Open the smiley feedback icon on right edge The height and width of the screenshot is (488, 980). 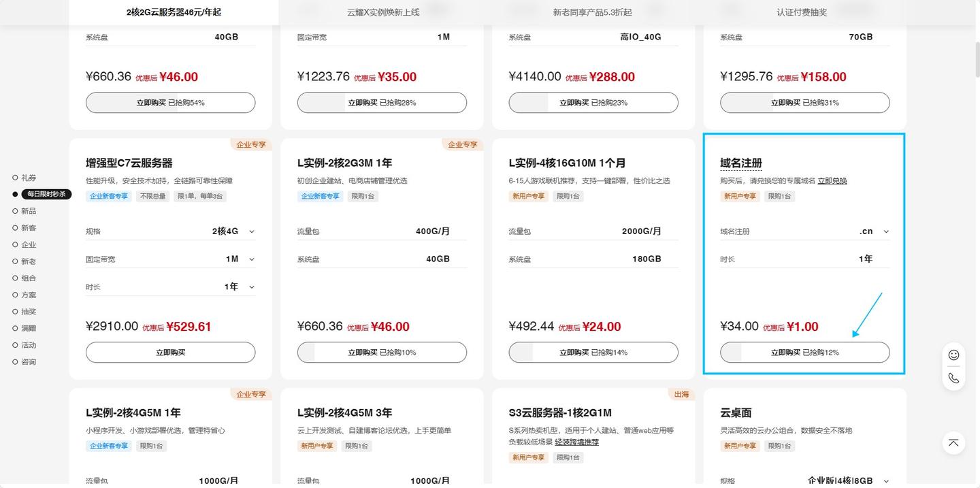pos(953,355)
